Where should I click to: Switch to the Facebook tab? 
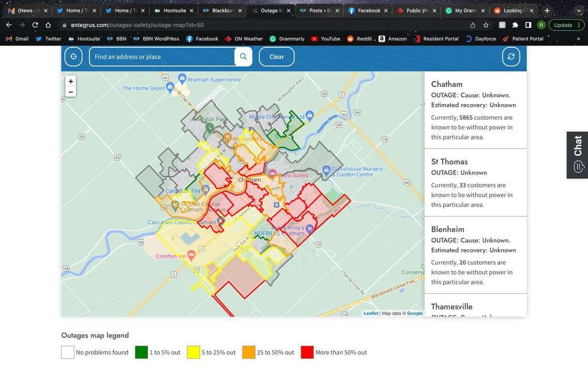(369, 10)
